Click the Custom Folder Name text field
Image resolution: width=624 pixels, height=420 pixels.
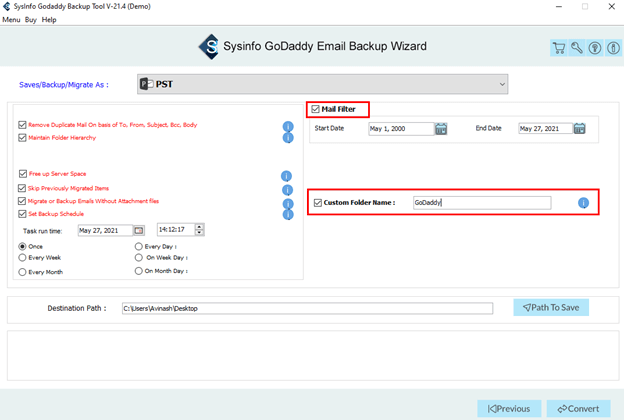[x=482, y=203]
